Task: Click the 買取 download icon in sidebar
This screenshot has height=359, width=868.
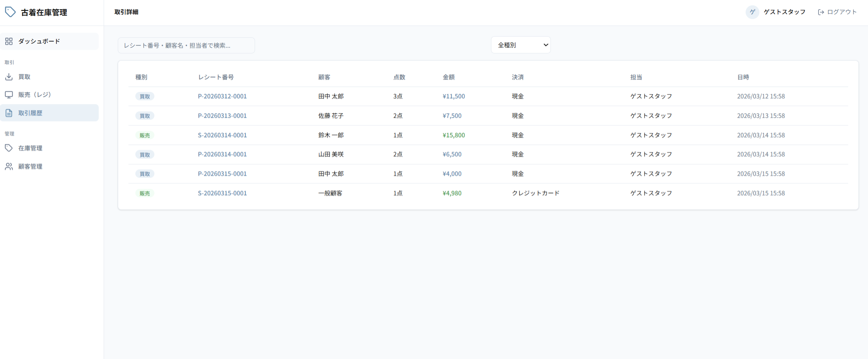Action: click(x=9, y=77)
